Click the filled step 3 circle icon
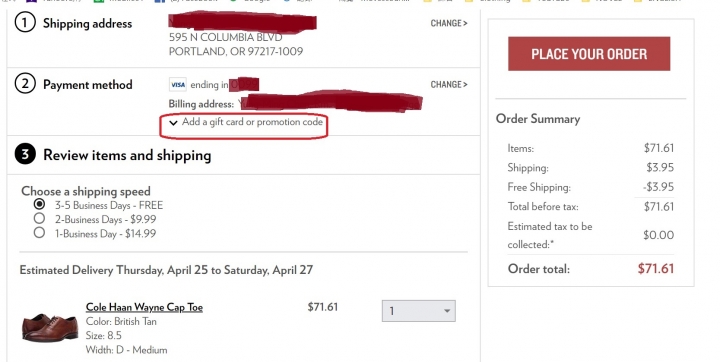Image resolution: width=720 pixels, height=362 pixels. pyautogui.click(x=25, y=154)
